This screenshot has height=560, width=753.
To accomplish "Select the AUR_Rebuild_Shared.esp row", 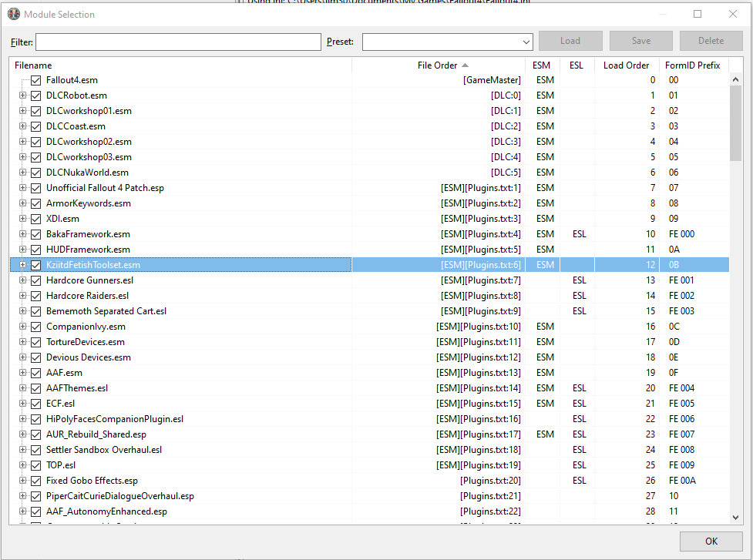I will tap(370, 434).
